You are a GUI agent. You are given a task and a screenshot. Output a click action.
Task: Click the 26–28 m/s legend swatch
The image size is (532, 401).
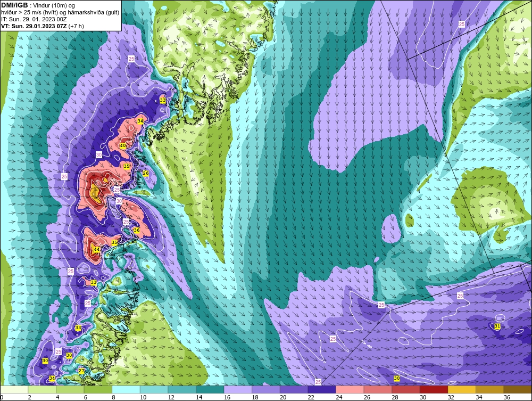[378, 389]
